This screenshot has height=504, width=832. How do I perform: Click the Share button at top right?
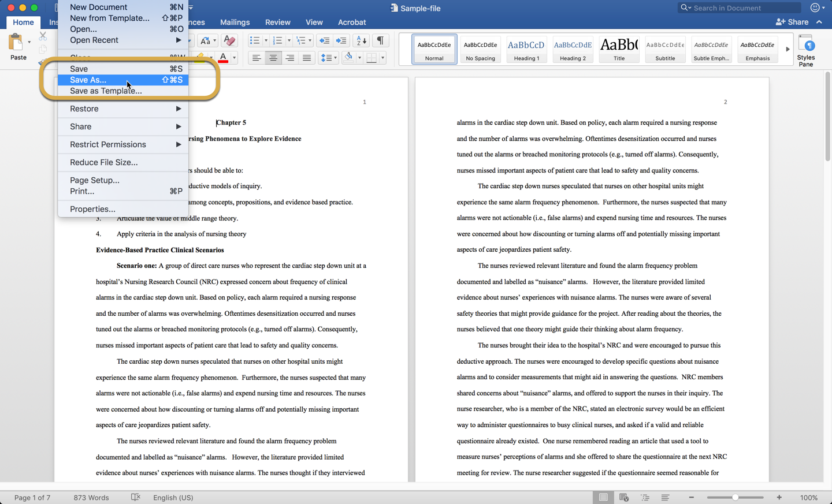tap(792, 22)
